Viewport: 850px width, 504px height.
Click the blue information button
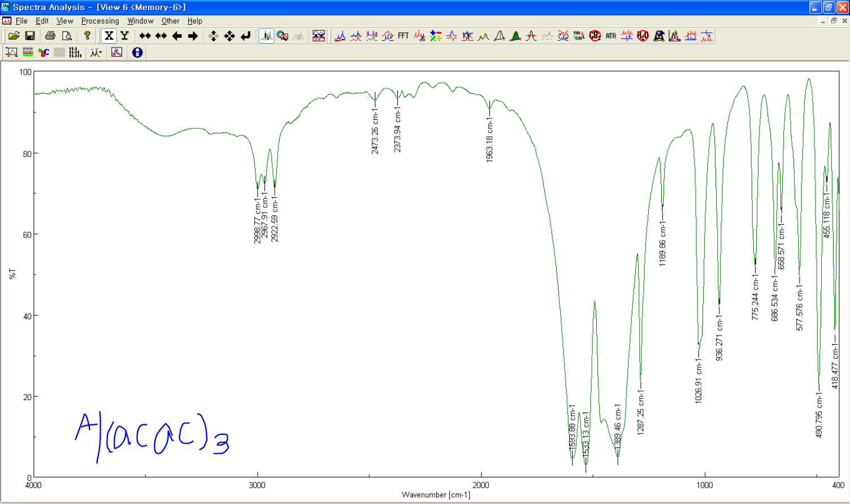[138, 52]
